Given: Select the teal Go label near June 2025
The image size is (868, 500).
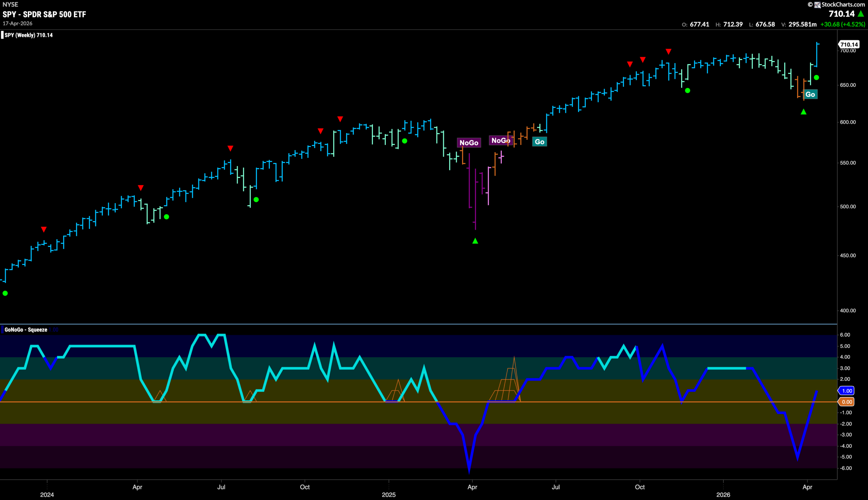Looking at the screenshot, I should coord(539,142).
